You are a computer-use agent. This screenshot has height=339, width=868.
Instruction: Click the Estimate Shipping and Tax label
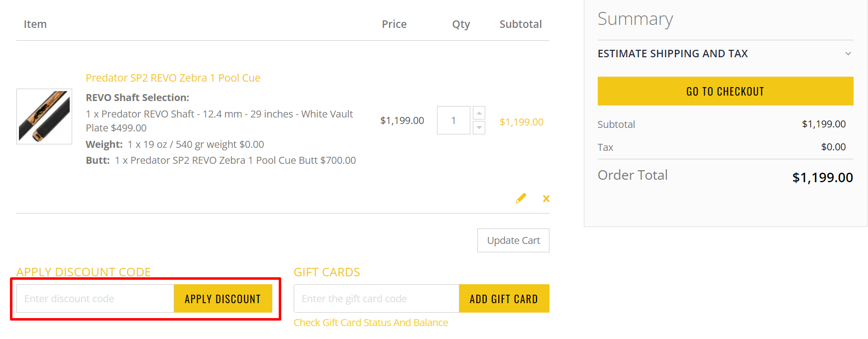(x=672, y=54)
